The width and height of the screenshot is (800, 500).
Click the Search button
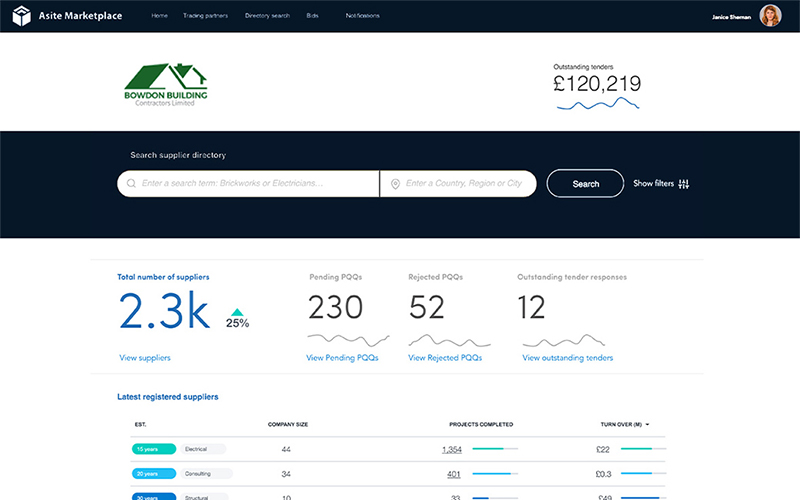585,184
